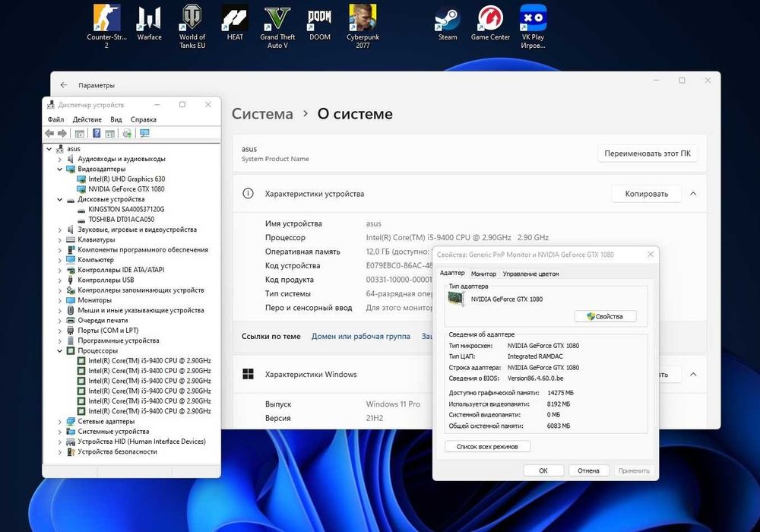Viewport: 760px width, 532px height.
Task: Click the Help icon in Device Manager toolbar
Action: [x=97, y=133]
